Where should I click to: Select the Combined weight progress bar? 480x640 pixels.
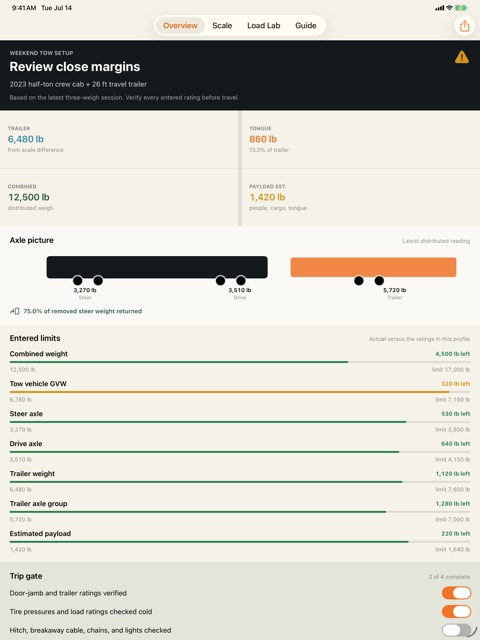(240, 362)
